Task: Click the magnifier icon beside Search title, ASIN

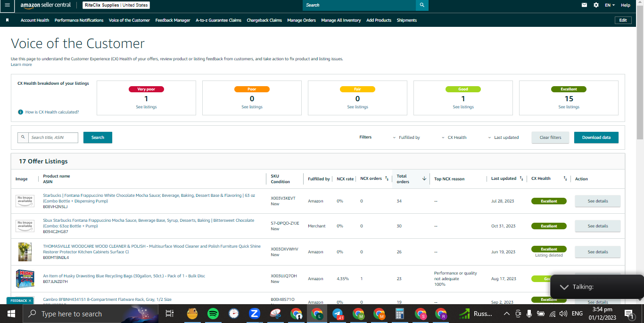Action: click(x=23, y=137)
